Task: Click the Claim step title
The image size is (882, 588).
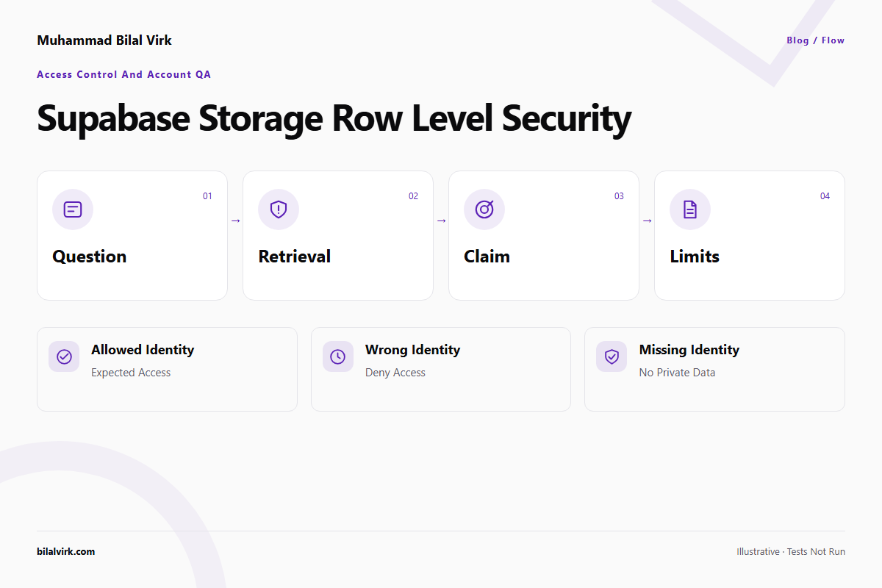Action: click(x=487, y=257)
